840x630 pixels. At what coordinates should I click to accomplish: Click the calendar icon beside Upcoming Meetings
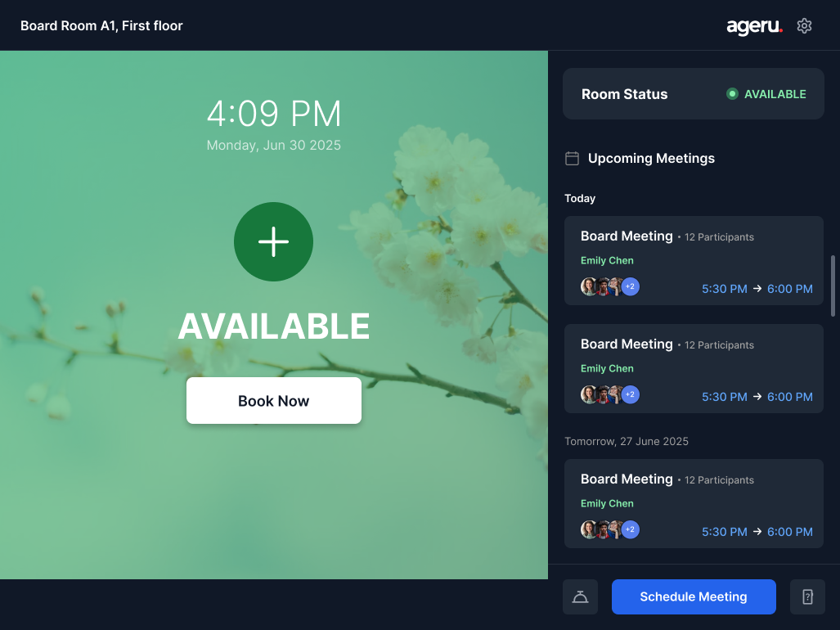click(x=571, y=158)
